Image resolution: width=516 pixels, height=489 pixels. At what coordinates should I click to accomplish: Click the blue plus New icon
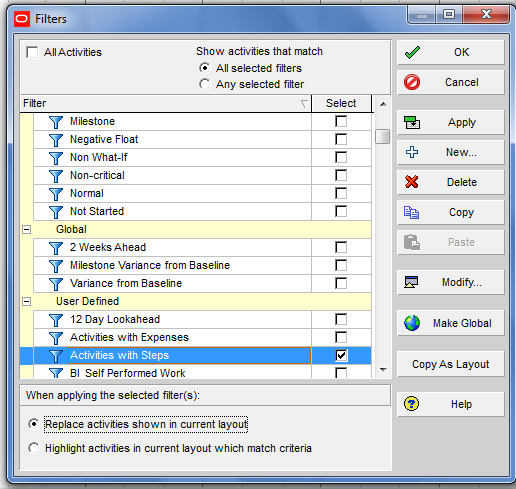(x=412, y=152)
